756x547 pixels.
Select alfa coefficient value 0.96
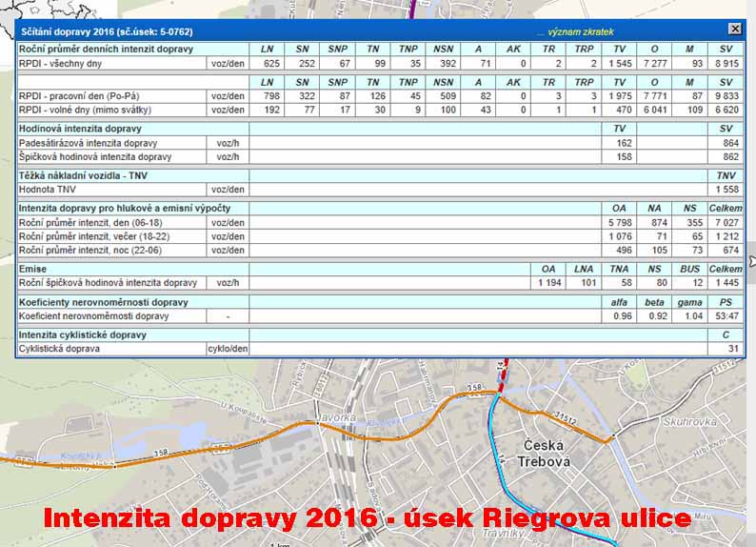tap(623, 316)
